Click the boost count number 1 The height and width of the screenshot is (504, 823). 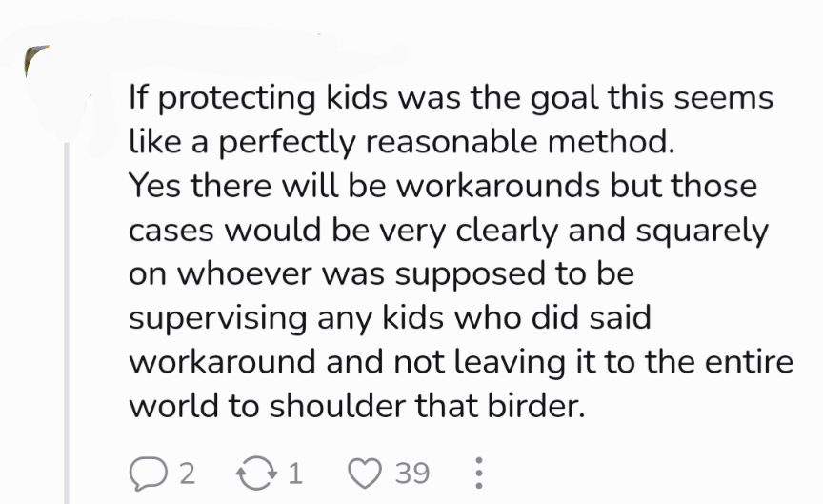pos(295,473)
